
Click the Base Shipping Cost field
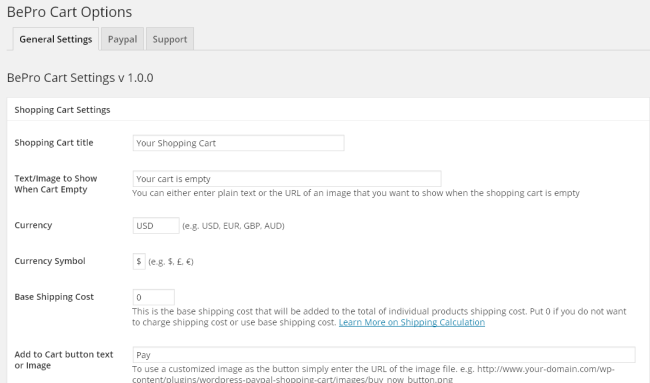[153, 297]
